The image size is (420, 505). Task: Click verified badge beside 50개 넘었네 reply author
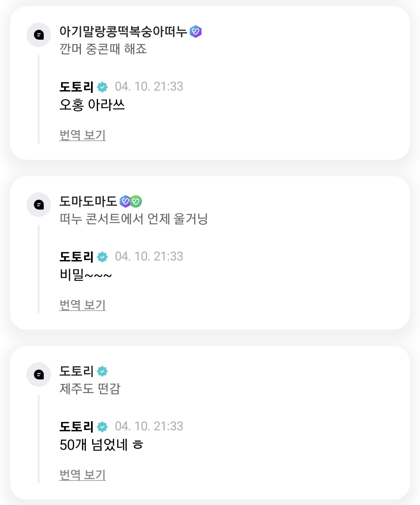coord(102,427)
